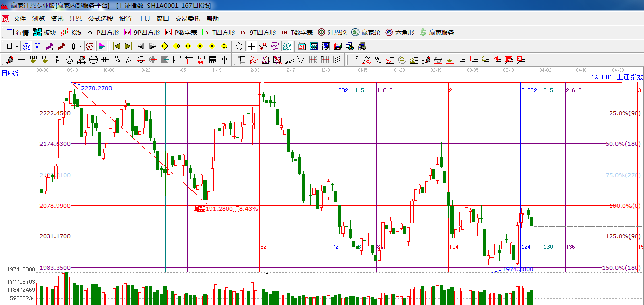Open the 公式选股 menu
This screenshot has height=305, width=644.
[x=100, y=18]
